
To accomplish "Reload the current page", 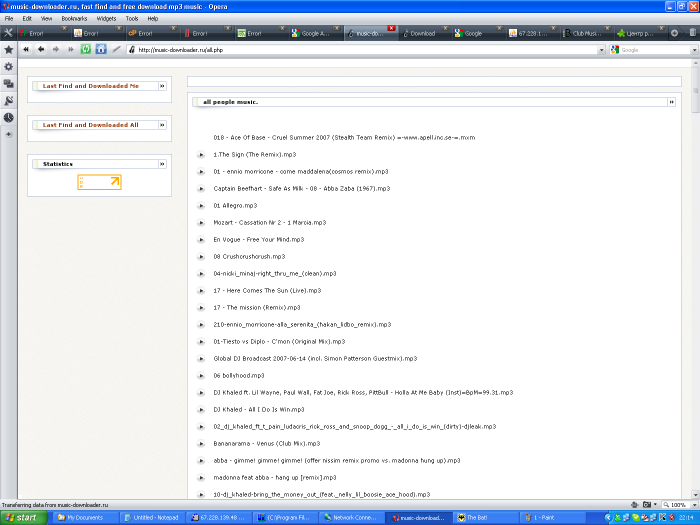I will coord(86,50).
